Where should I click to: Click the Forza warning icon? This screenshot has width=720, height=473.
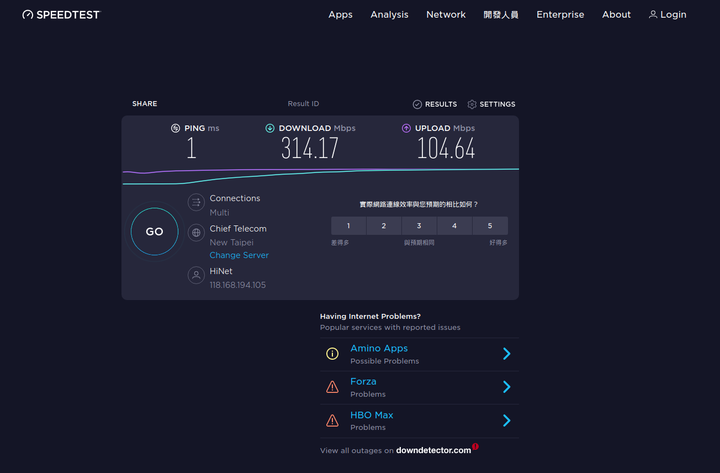(332, 387)
